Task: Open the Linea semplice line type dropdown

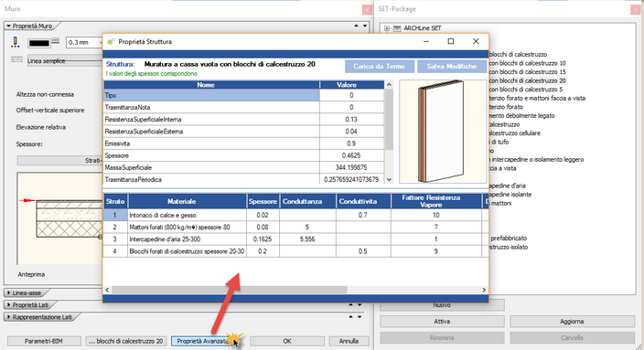Action: click(65, 60)
